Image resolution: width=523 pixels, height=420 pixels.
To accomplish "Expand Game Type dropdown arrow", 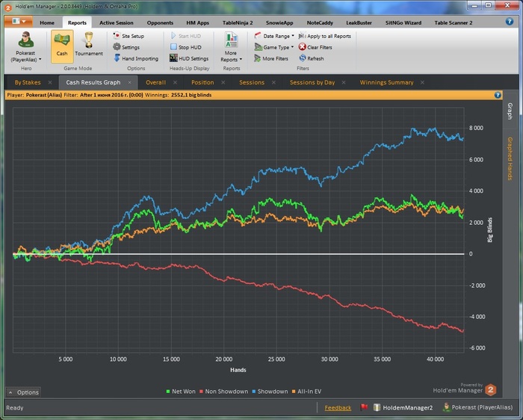I will coord(292,46).
